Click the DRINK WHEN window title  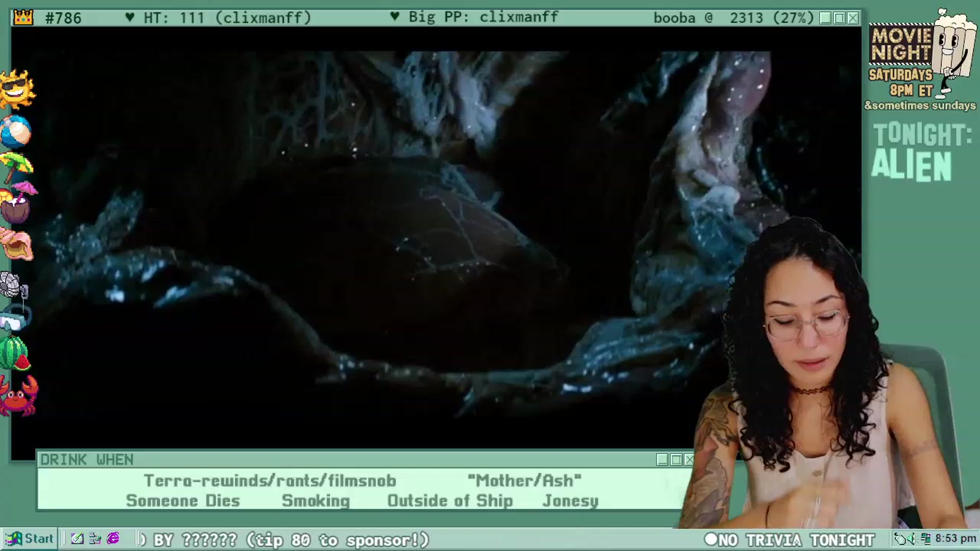(87, 460)
